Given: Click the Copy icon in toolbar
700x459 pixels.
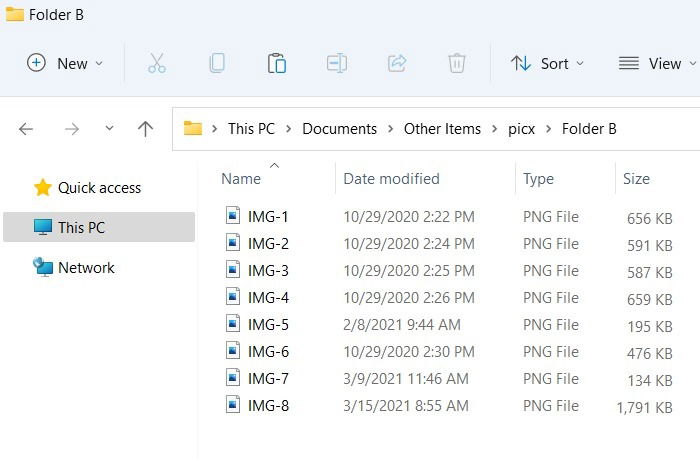Looking at the screenshot, I should pos(217,63).
